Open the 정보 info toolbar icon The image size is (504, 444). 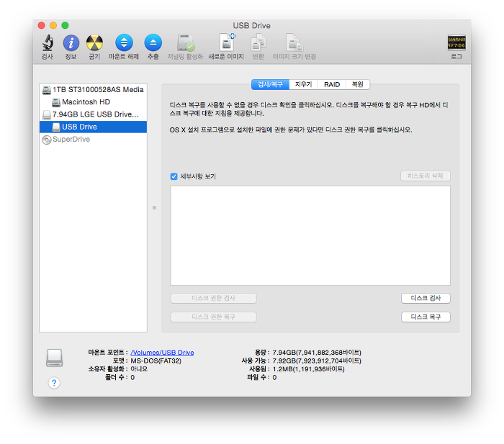coord(71,42)
